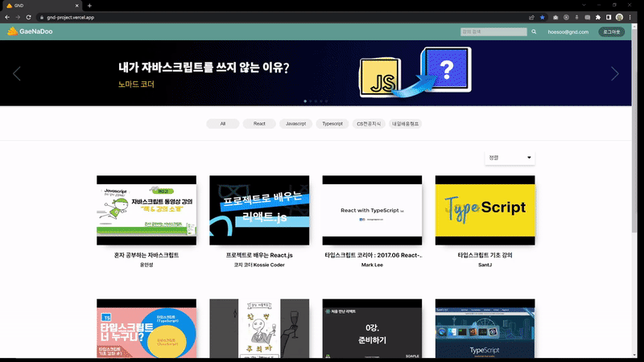Open the browser extensions puzzle icon
Screen dimensions: 644x362
point(597,17)
